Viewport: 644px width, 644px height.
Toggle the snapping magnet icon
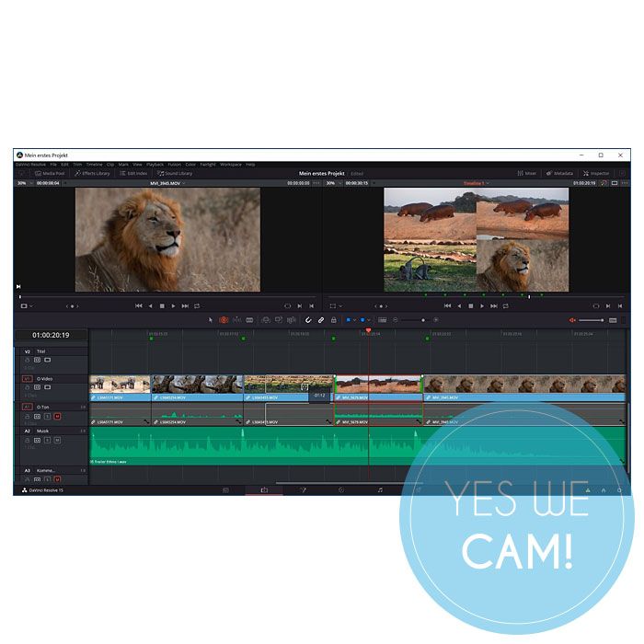[x=308, y=320]
